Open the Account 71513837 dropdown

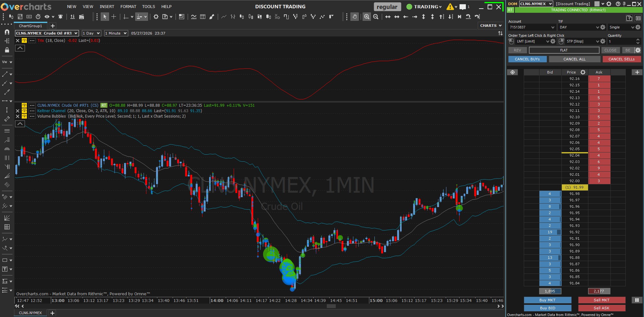coord(532,27)
